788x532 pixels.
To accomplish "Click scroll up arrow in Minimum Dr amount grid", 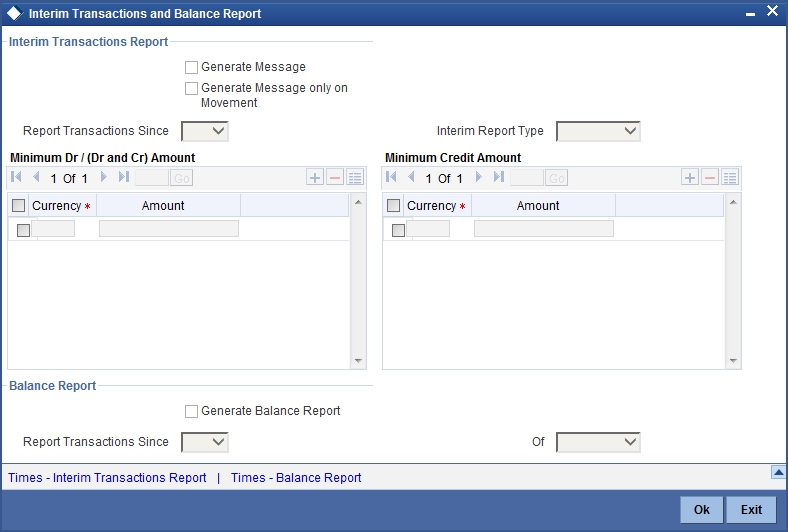I will 358,202.
